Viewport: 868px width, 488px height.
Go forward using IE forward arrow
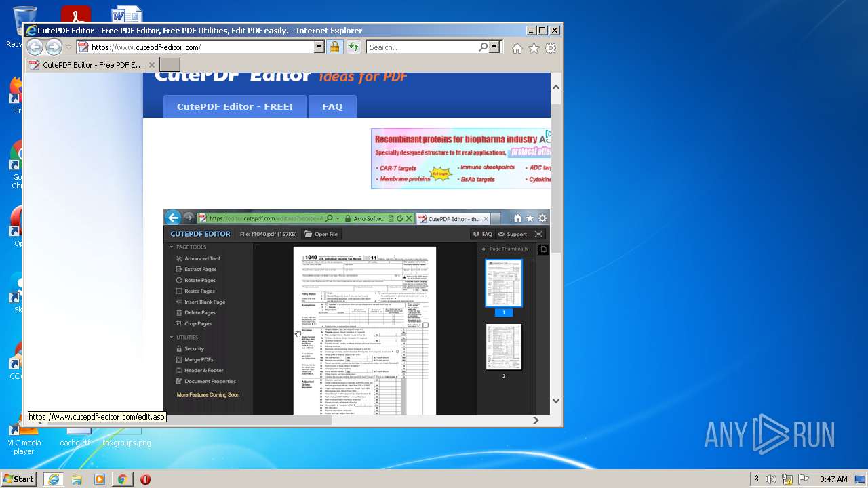(54, 47)
